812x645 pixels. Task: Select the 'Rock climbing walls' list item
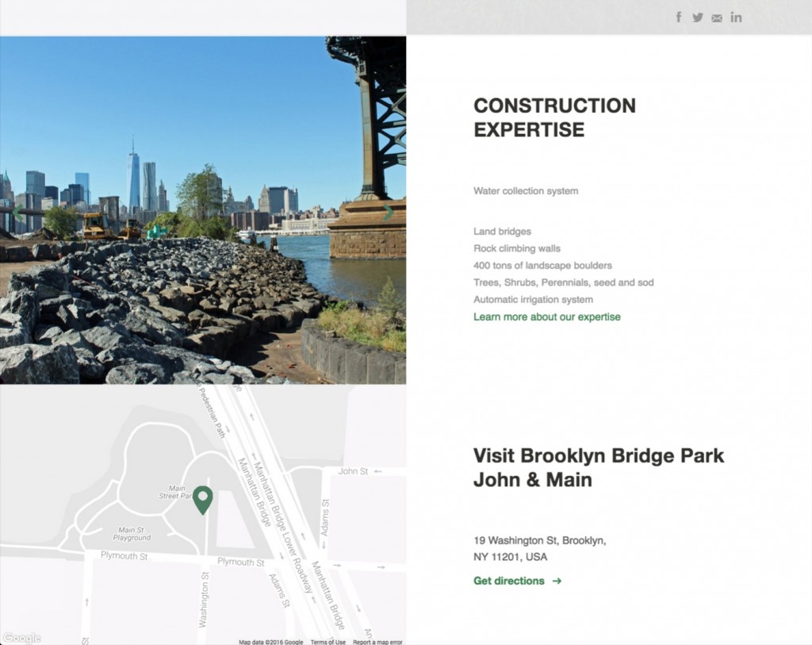tap(517, 248)
